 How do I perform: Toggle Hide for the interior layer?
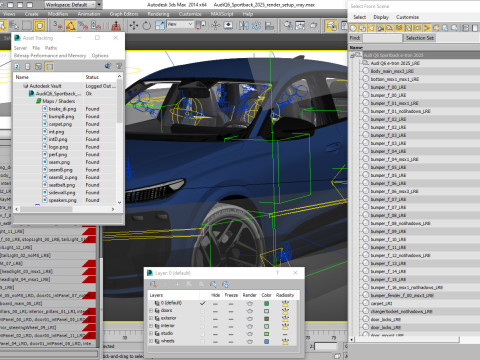(215, 326)
